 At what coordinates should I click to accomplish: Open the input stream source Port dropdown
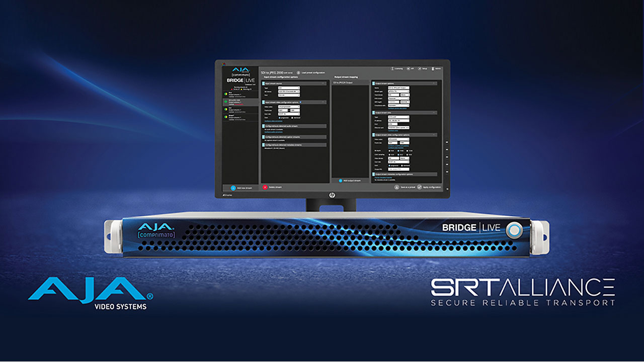click(x=289, y=95)
